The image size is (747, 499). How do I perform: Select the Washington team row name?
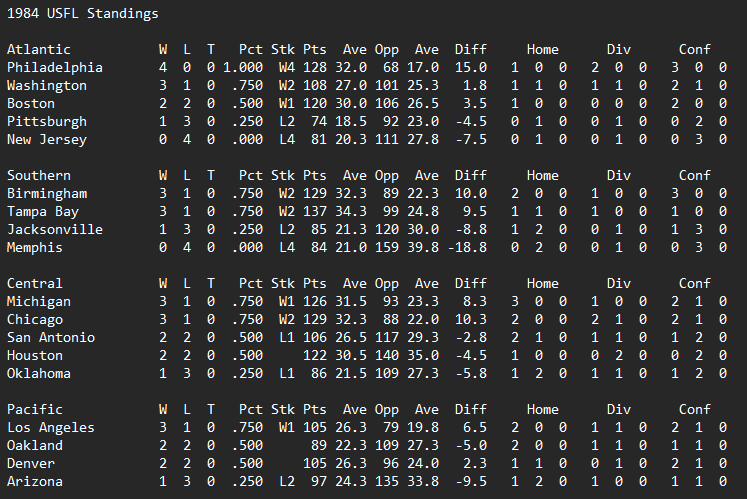[x=47, y=85]
